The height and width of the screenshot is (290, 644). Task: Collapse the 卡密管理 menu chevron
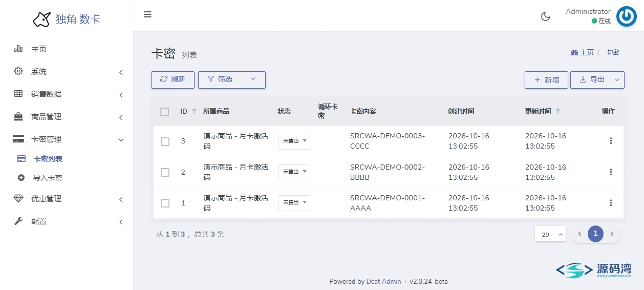(121, 139)
